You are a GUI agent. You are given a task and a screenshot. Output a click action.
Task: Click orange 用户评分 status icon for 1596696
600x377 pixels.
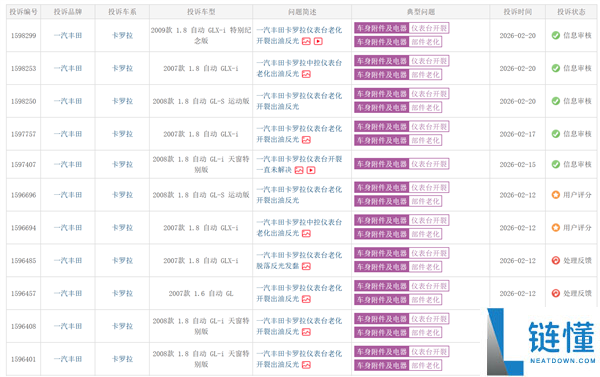point(556,195)
